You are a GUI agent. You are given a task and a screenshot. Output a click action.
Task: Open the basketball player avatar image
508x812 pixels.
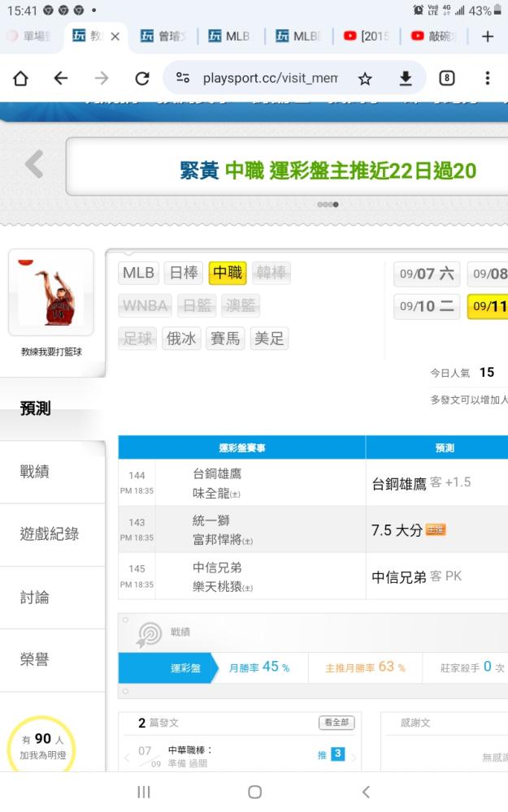click(x=50, y=292)
